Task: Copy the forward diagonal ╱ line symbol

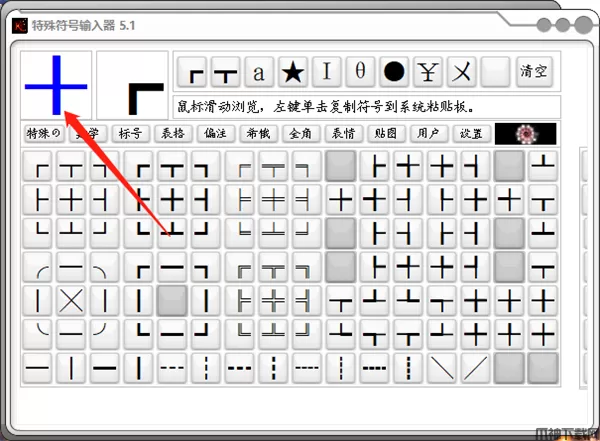Action: [476, 368]
